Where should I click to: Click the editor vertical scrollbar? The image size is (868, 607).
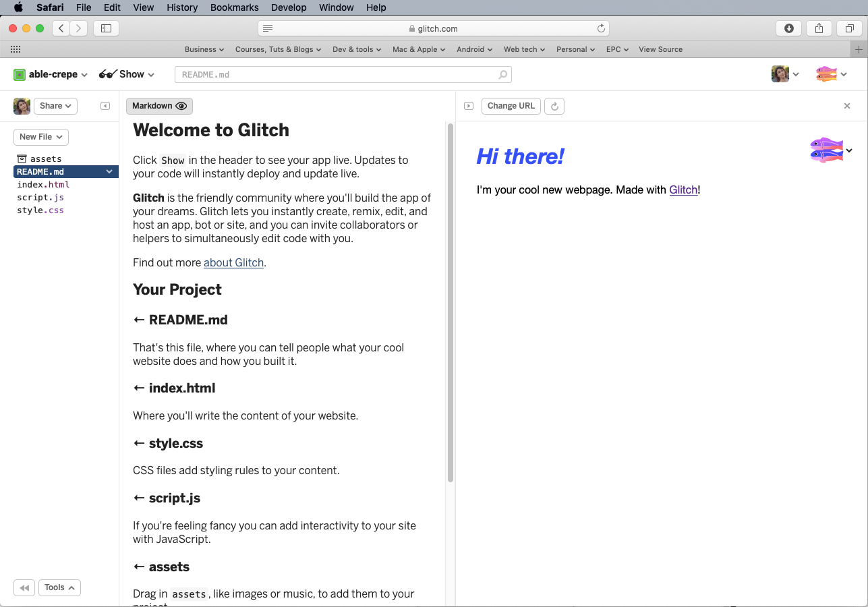[x=451, y=302]
